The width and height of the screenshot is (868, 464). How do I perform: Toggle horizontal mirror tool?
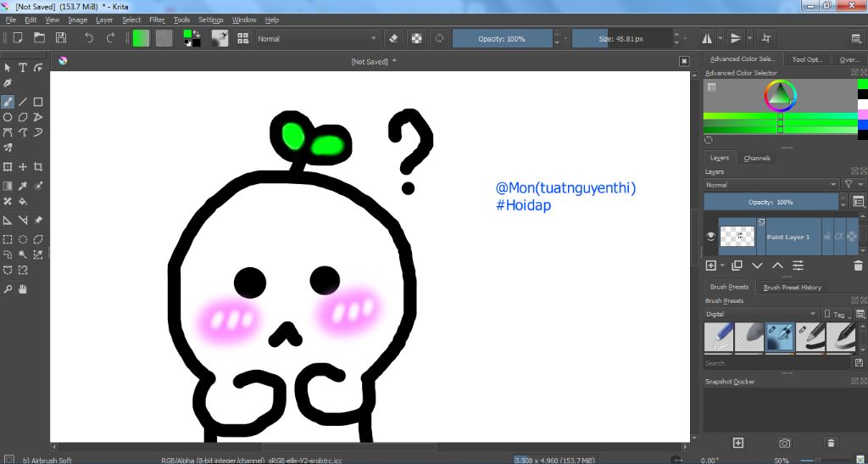pyautogui.click(x=707, y=38)
